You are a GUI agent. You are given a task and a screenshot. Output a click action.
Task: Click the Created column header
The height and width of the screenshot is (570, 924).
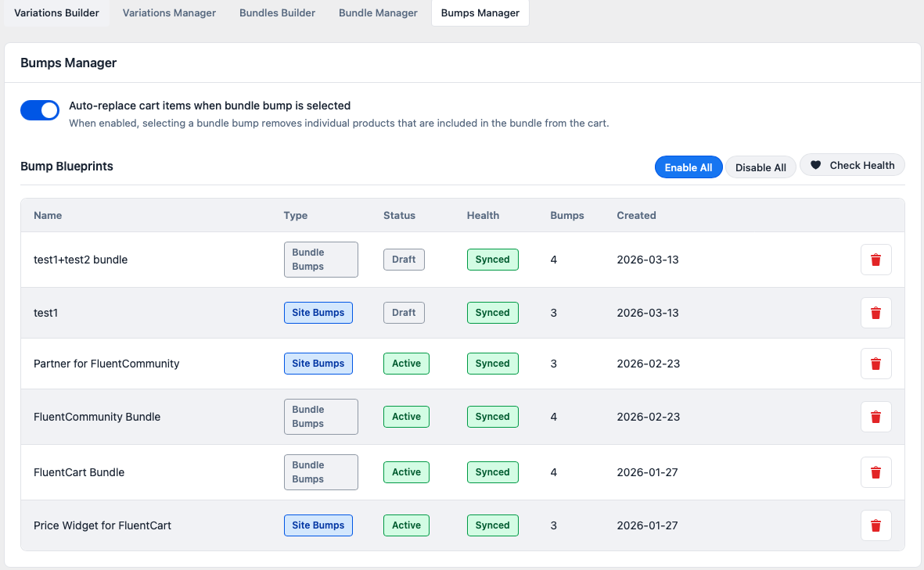(636, 216)
